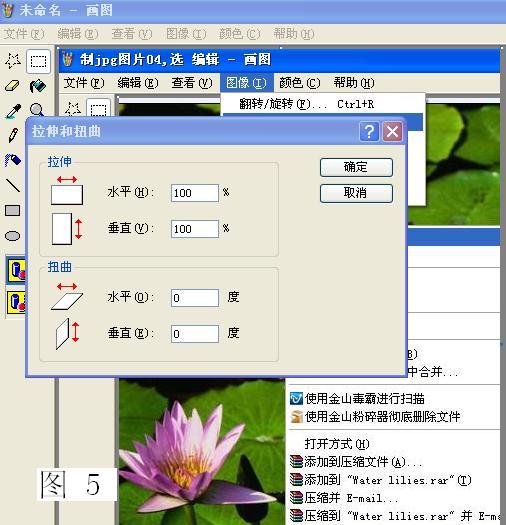The width and height of the screenshot is (506, 525).
Task: Open 查看(V) menu in 未命名 window
Action: coord(132,34)
